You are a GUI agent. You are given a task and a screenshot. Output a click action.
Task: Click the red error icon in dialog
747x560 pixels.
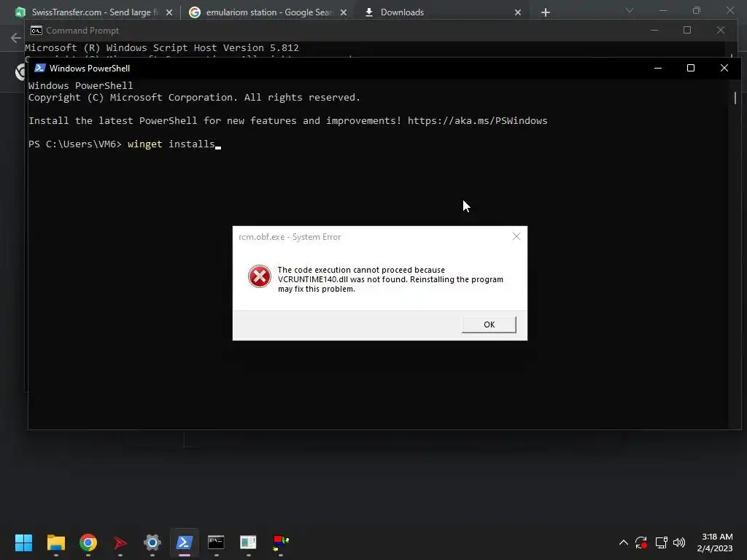pos(260,276)
